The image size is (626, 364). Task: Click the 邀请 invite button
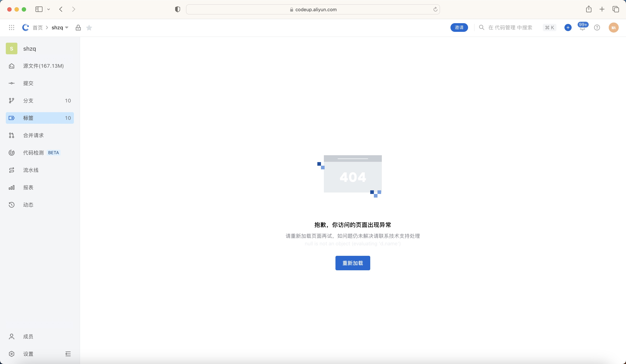point(459,27)
